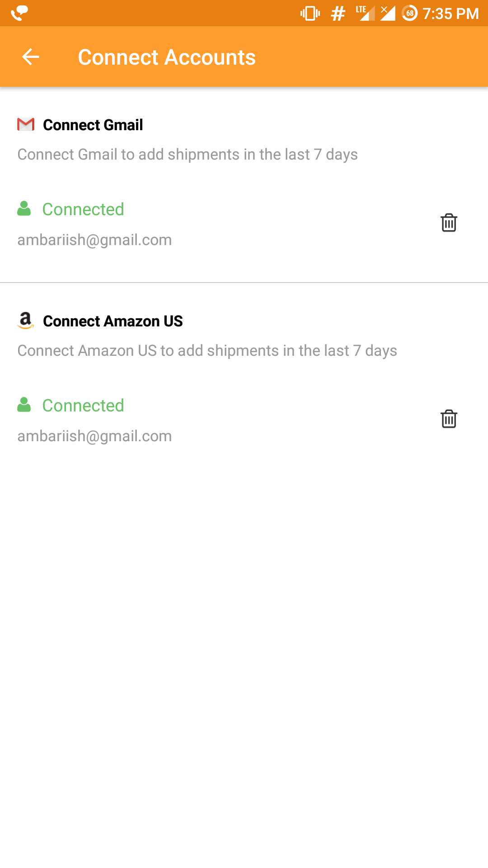Select the Connect Gmail heading
This screenshot has height=868, width=488.
tap(93, 125)
